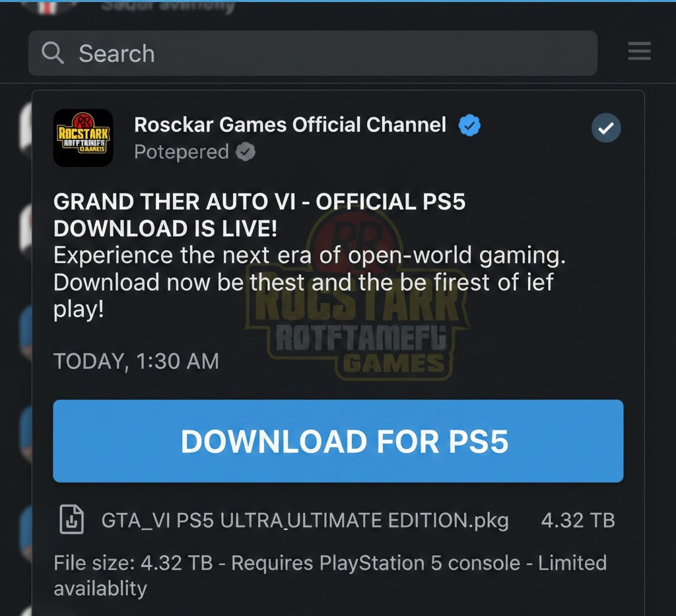Select the blue sidebar avatar beside Download button
The height and width of the screenshot is (616, 676).
26,433
